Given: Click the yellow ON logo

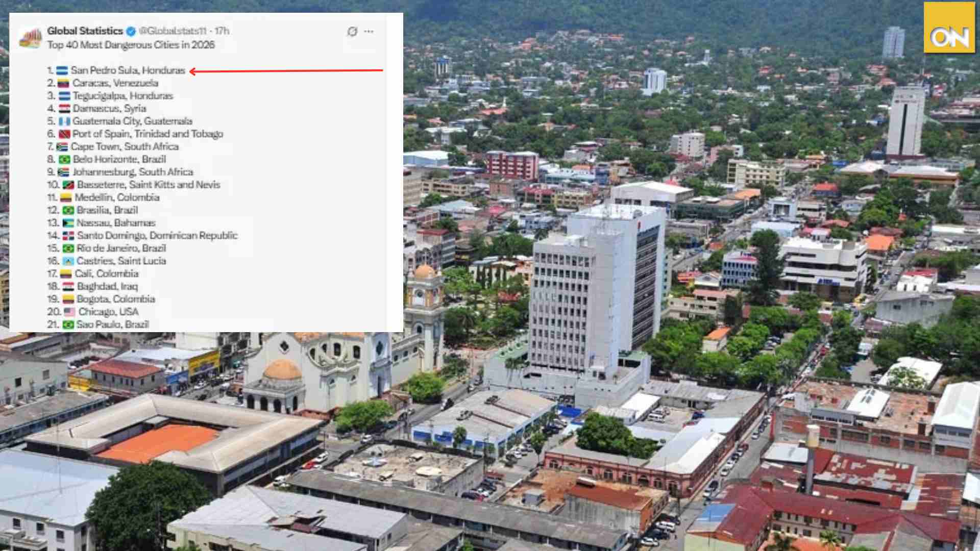Looking at the screenshot, I should 949,28.
